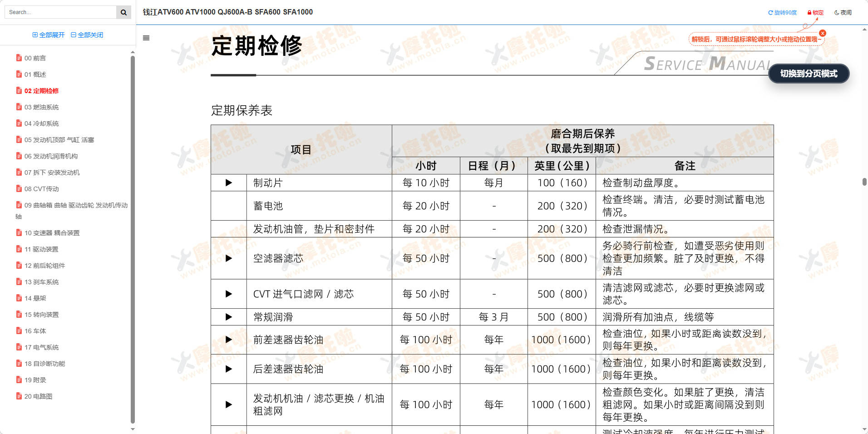Toggle night mode (夜间)
Screen dimensions: 868x434
click(843, 13)
